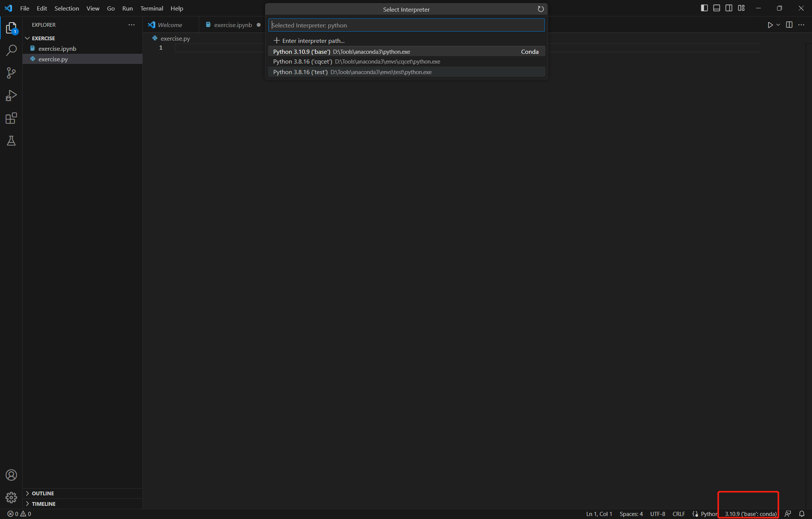Click Enter interpreter path option
The image size is (812, 519).
tap(313, 41)
